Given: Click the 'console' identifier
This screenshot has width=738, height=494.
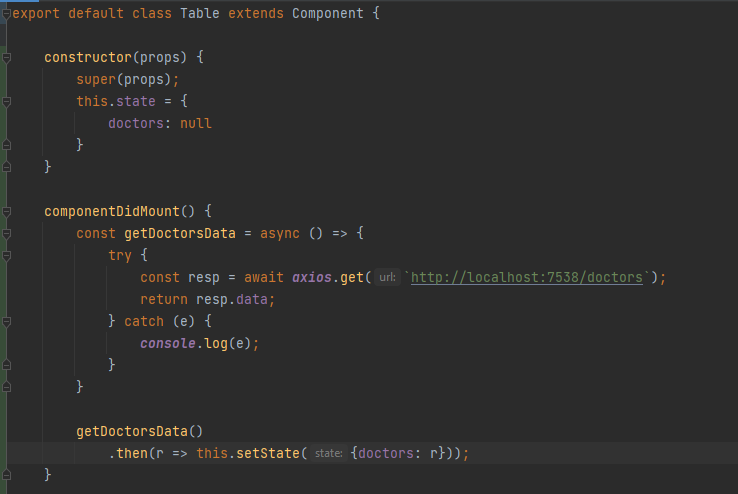Looking at the screenshot, I should 168,343.
